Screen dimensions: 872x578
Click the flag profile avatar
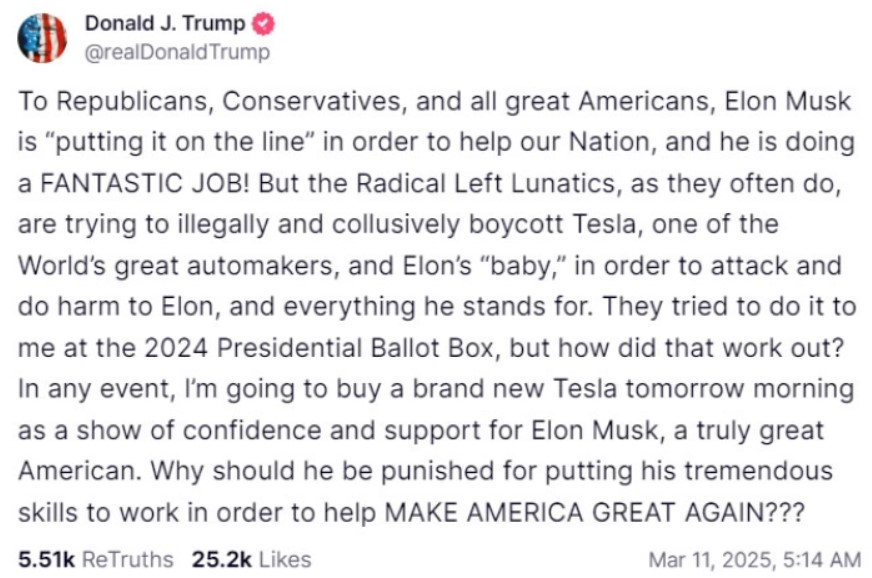click(42, 38)
